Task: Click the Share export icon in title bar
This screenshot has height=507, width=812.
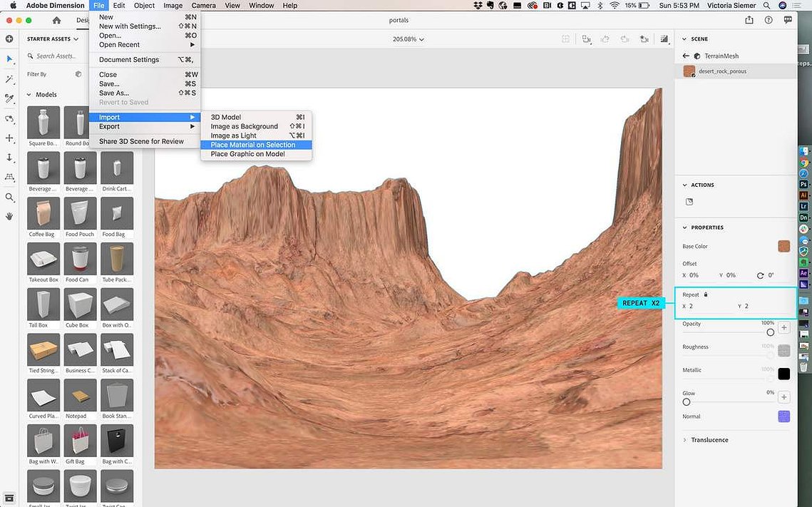Action: click(749, 20)
